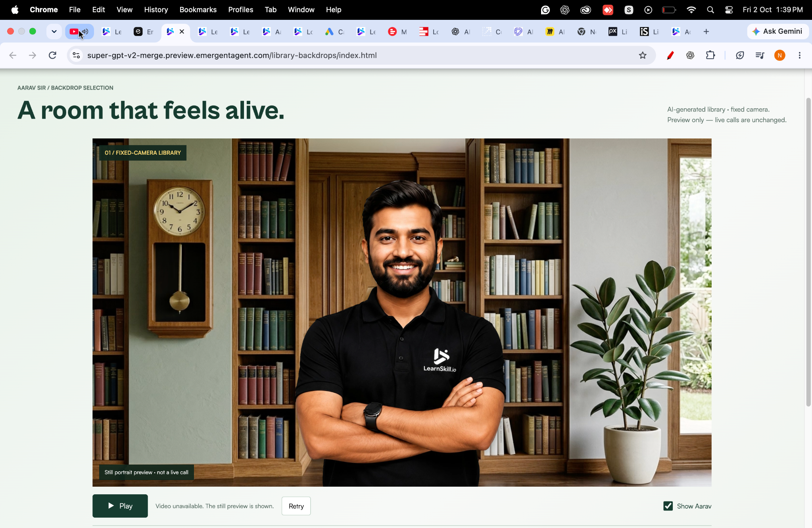Open the History menu
The width and height of the screenshot is (812, 528).
coord(156,10)
